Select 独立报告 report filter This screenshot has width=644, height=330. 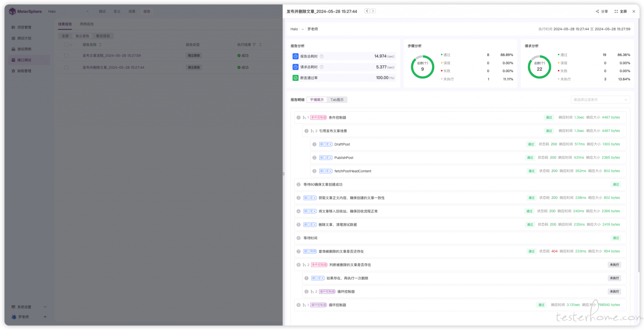point(82,36)
